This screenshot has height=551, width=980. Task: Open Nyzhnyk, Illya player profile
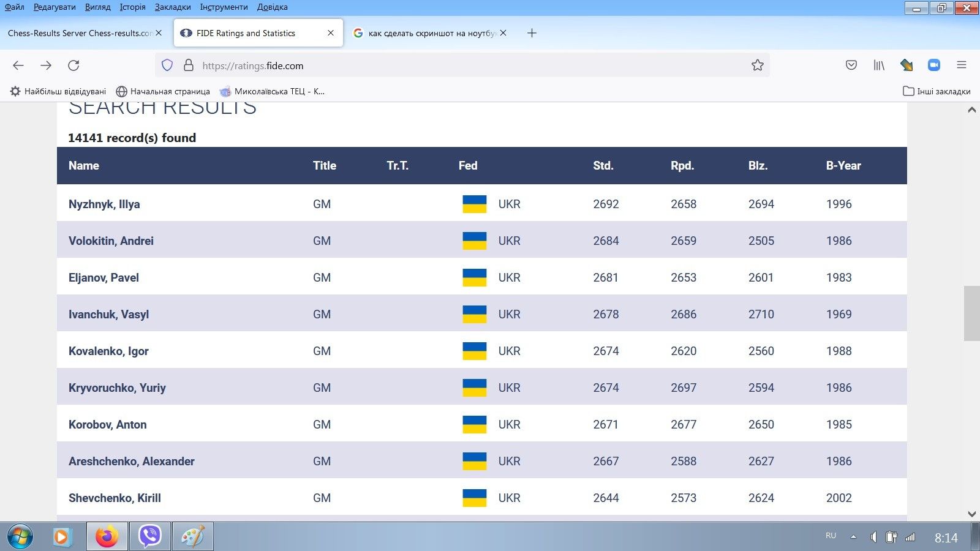tap(104, 204)
